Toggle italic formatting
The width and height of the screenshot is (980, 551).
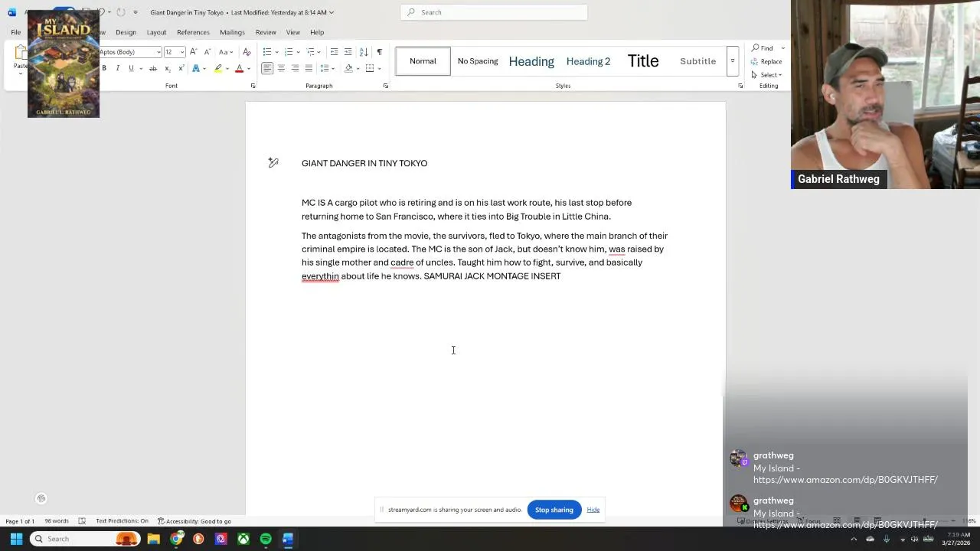[x=117, y=69]
